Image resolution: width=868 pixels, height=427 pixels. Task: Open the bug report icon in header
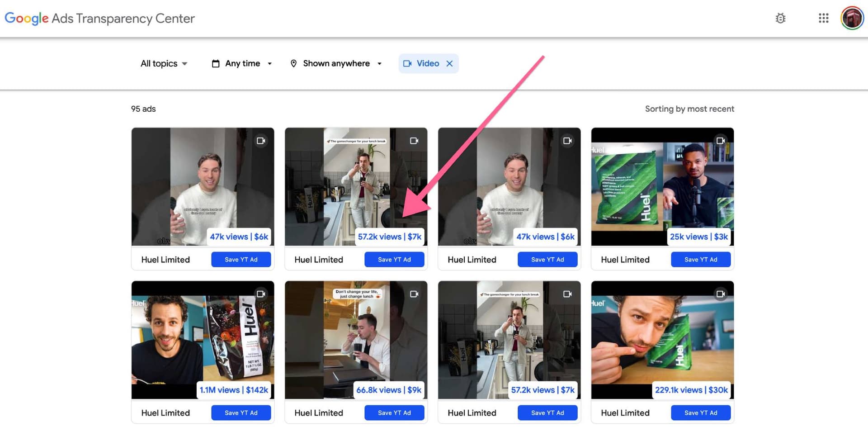click(780, 18)
